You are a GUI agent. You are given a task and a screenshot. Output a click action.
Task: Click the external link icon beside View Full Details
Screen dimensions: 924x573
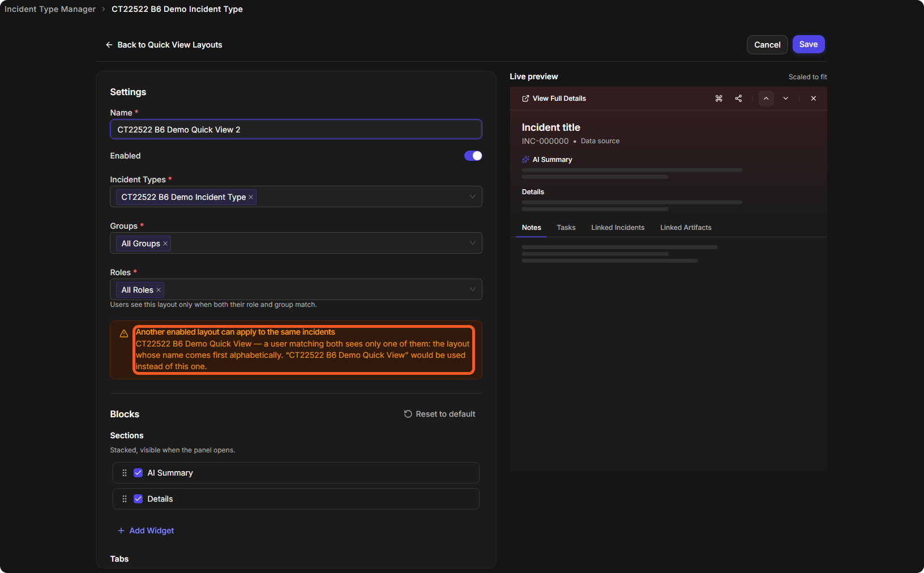tap(525, 99)
